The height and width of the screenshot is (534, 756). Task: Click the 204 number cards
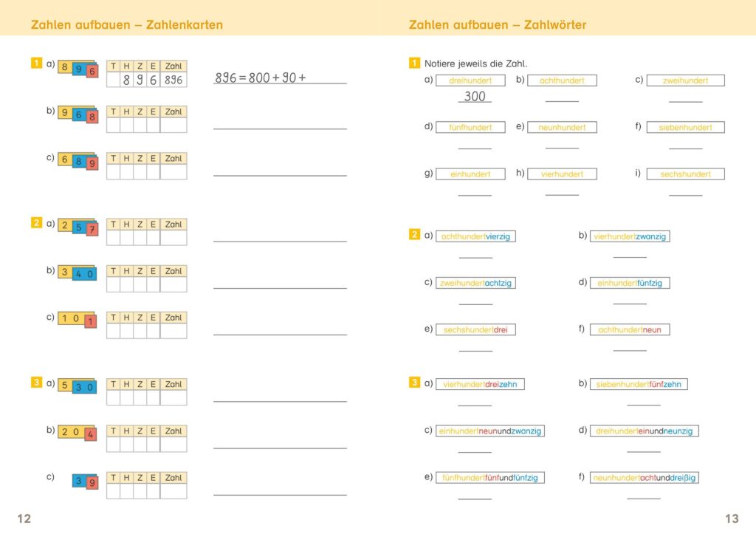[x=77, y=432]
